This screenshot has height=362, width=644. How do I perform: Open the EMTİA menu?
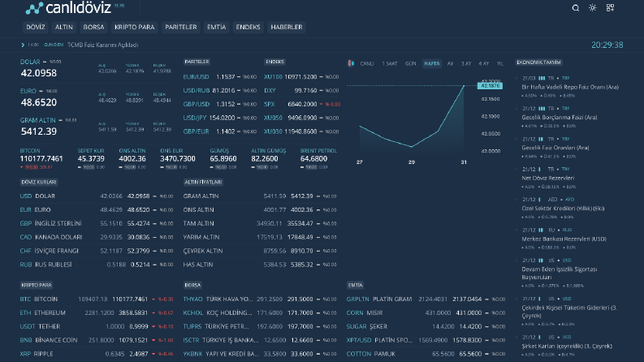216,27
